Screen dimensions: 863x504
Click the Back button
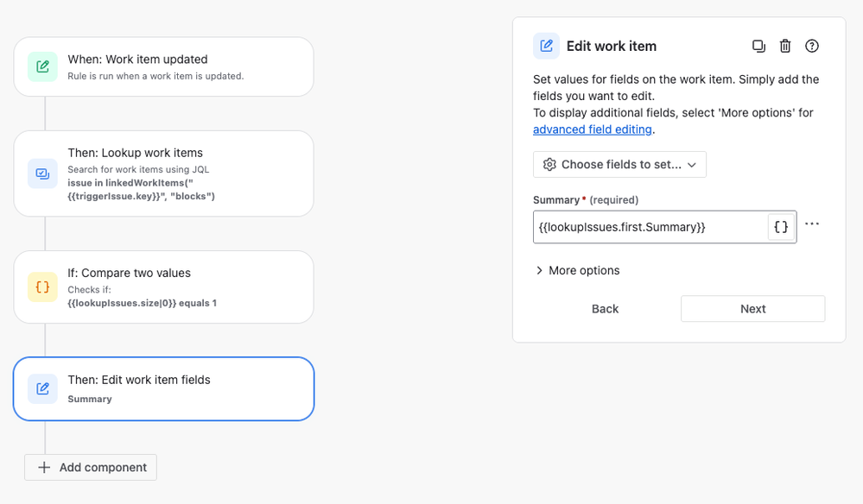coord(606,309)
